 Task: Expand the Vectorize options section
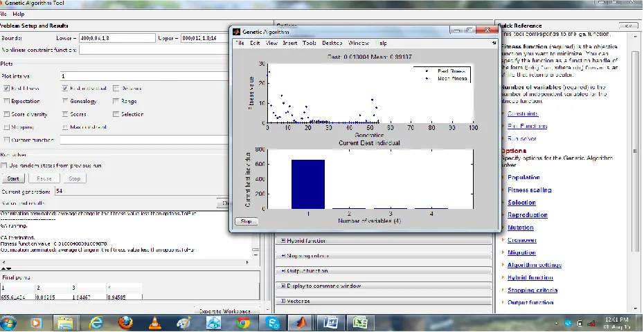pos(283,301)
